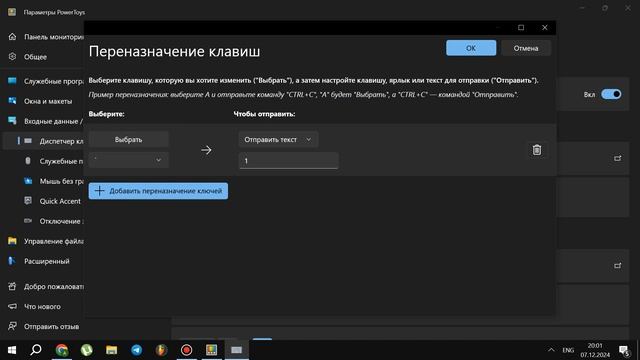Maximize the Переназначение клавиш dialog window
640x360 pixels.
(x=521, y=28)
